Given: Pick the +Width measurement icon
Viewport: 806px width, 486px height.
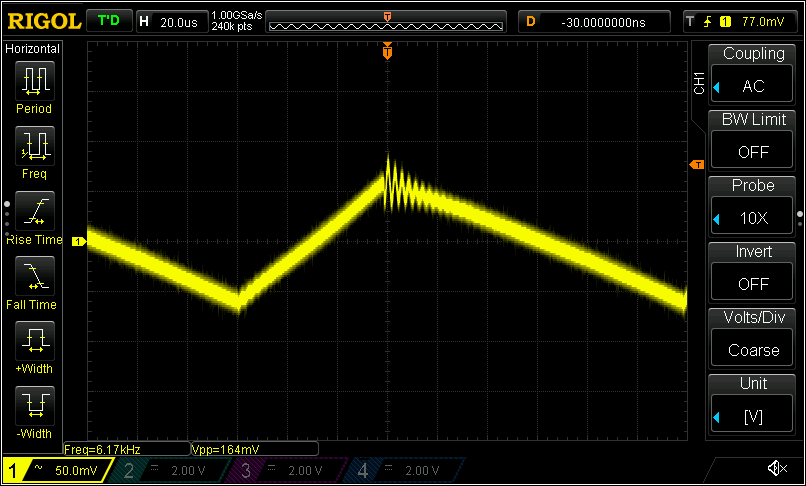Looking at the screenshot, I should tap(34, 340).
